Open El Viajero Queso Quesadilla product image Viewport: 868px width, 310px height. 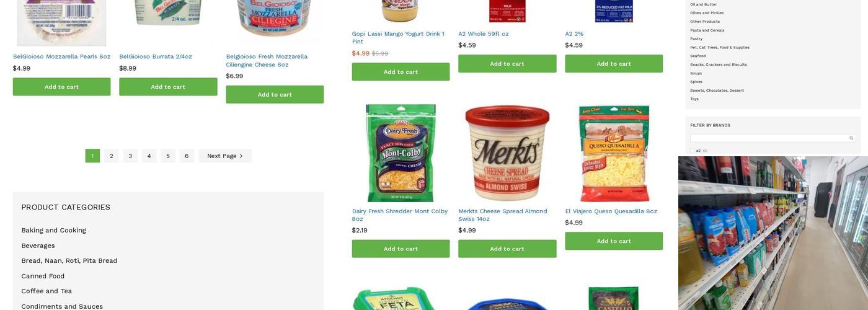pos(614,153)
